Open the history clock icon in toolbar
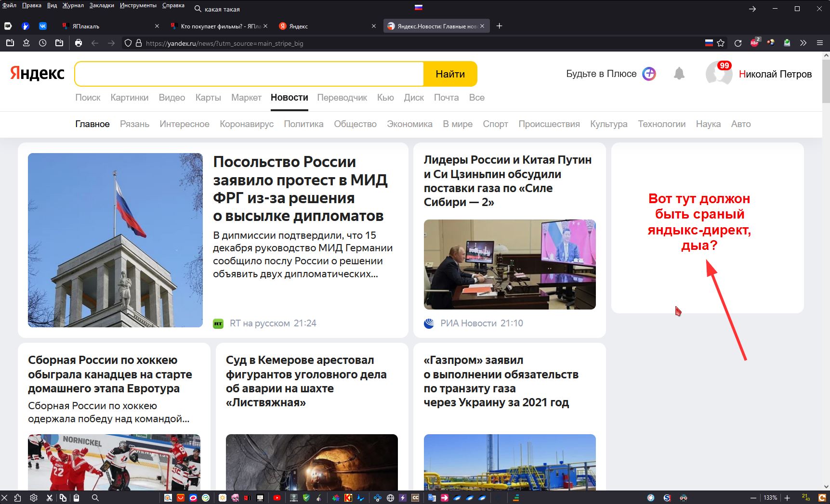The height and width of the screenshot is (504, 830). [43, 43]
